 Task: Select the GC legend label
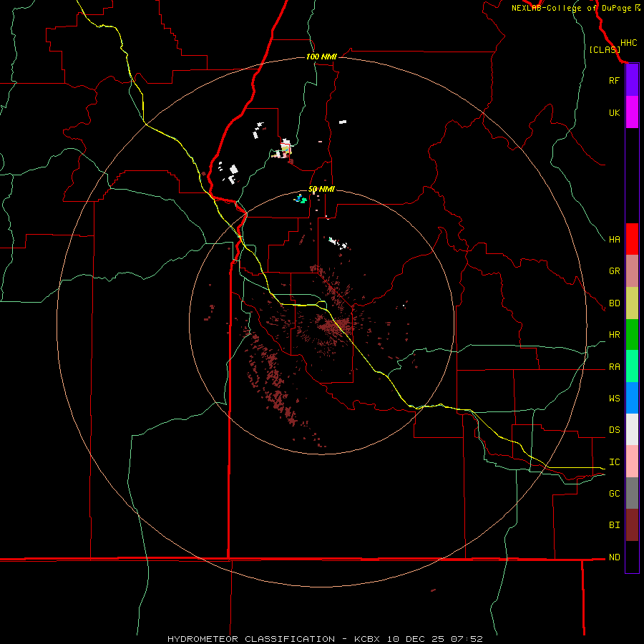[614, 493]
